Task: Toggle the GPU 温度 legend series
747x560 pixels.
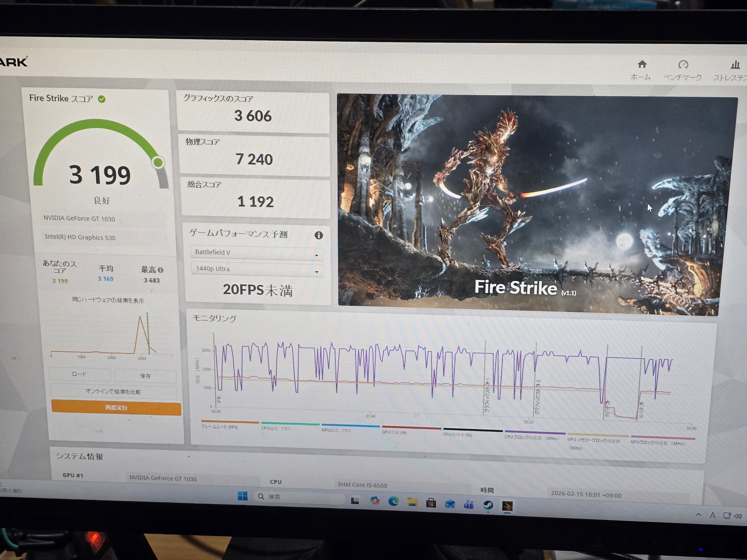Action: [x=336, y=430]
